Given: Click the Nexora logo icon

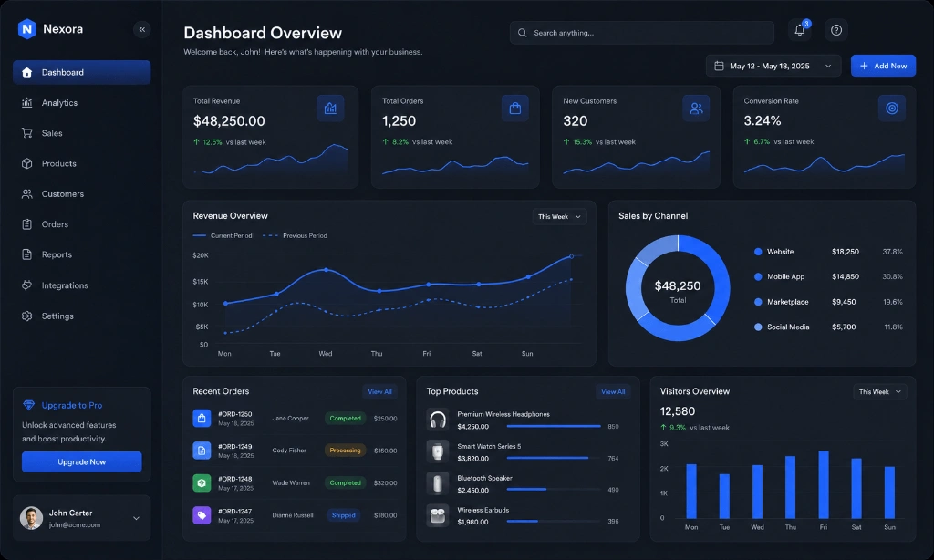Looking at the screenshot, I should pos(26,28).
